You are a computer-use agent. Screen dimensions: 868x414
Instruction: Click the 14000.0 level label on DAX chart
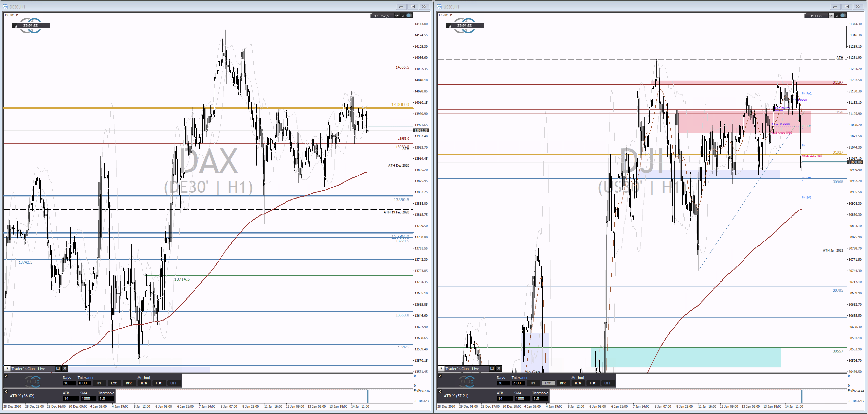400,105
